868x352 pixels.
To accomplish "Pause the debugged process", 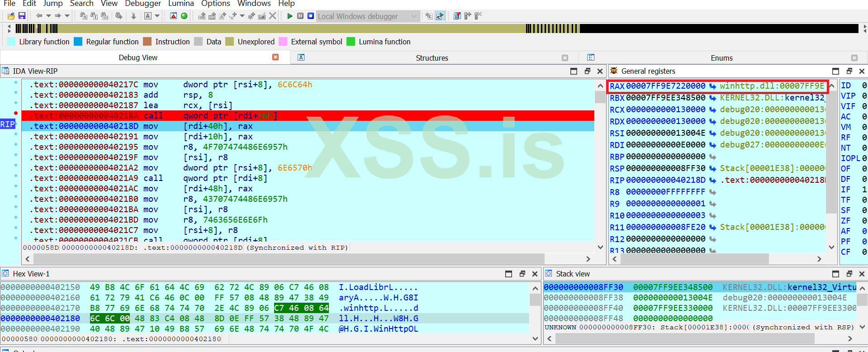I will [x=300, y=16].
